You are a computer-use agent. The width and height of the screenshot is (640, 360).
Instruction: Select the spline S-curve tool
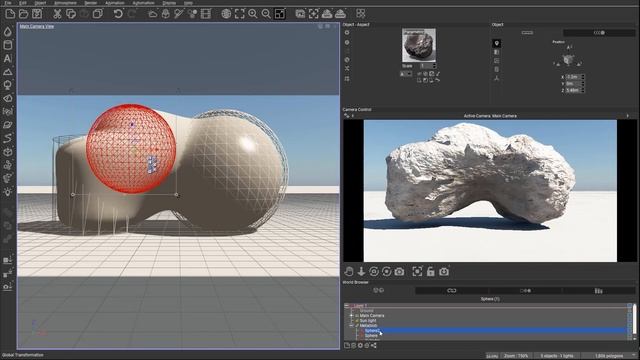pos(8,138)
